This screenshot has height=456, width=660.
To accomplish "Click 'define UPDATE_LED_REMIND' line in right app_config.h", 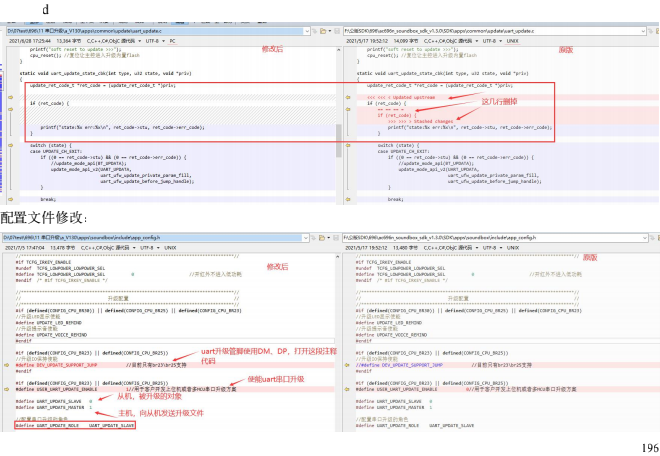I will click(389, 323).
